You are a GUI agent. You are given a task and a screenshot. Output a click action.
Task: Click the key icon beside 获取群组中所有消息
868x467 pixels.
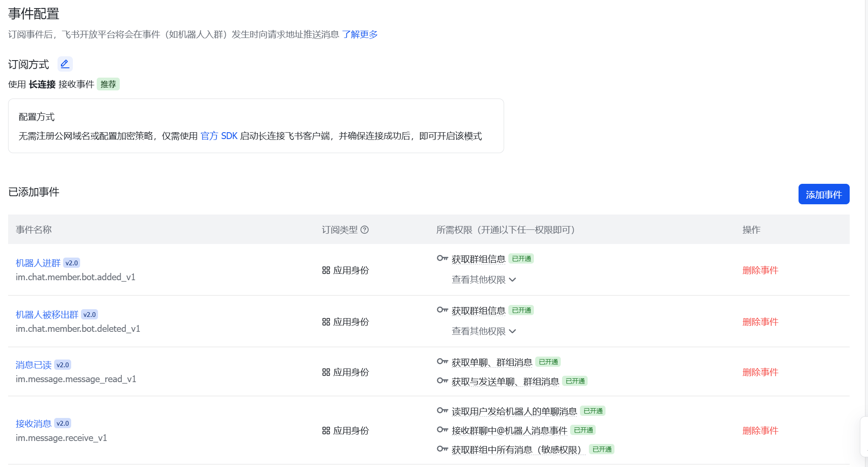tap(442, 449)
